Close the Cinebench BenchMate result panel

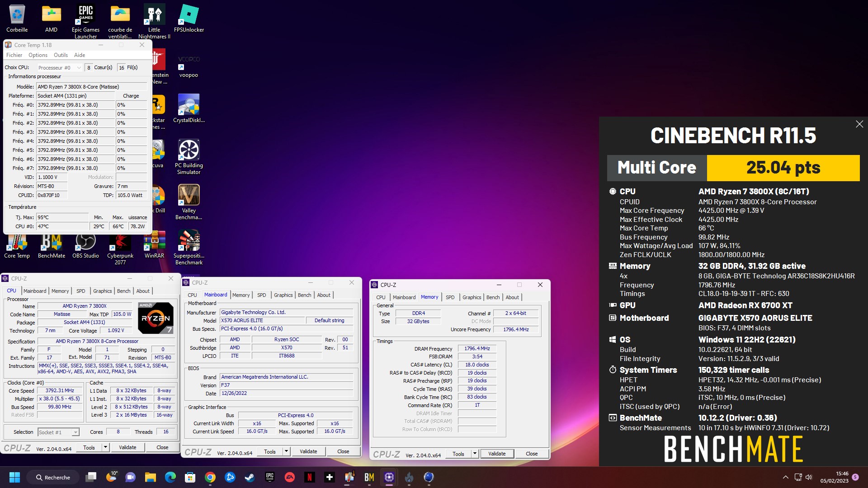click(x=859, y=124)
